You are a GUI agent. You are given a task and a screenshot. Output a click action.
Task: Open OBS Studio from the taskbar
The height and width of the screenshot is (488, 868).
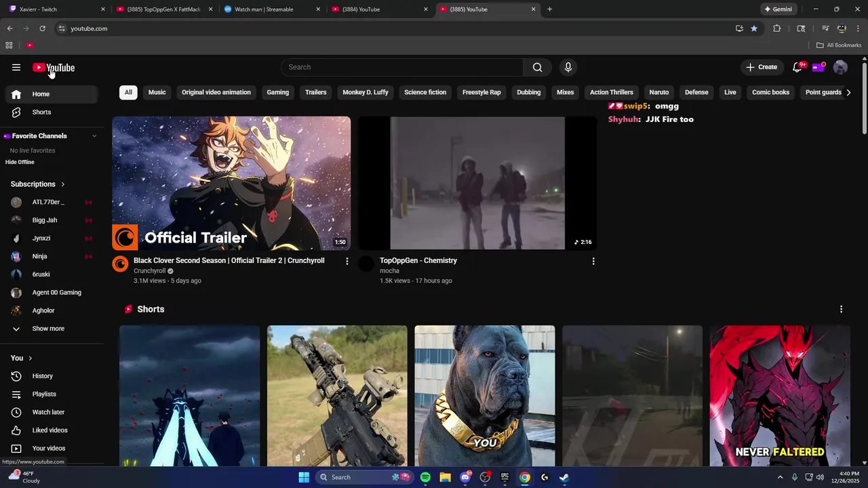[x=485, y=477]
